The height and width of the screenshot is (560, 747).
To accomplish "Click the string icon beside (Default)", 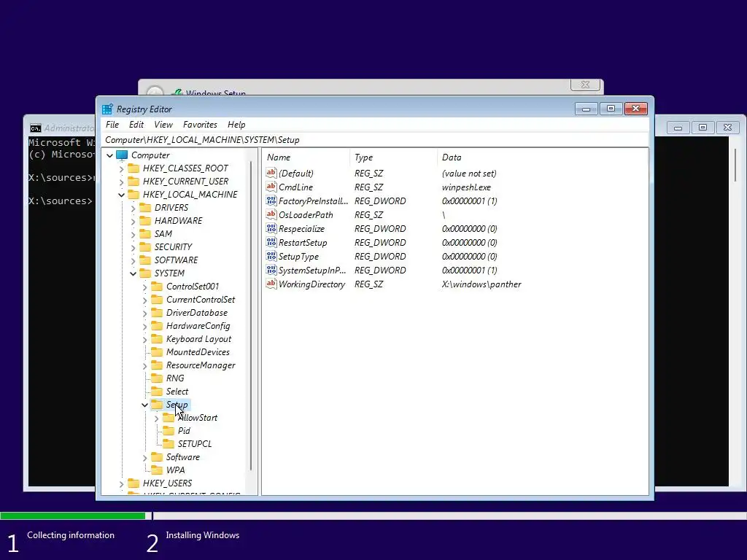I will coord(271,173).
